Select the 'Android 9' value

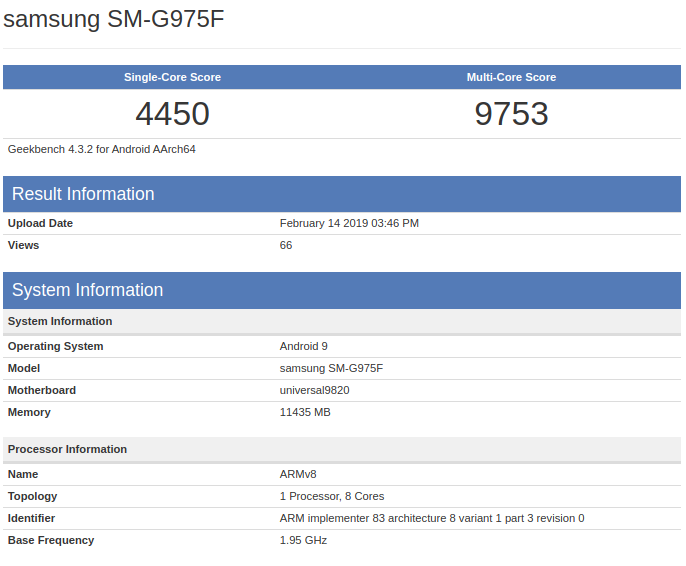304,346
